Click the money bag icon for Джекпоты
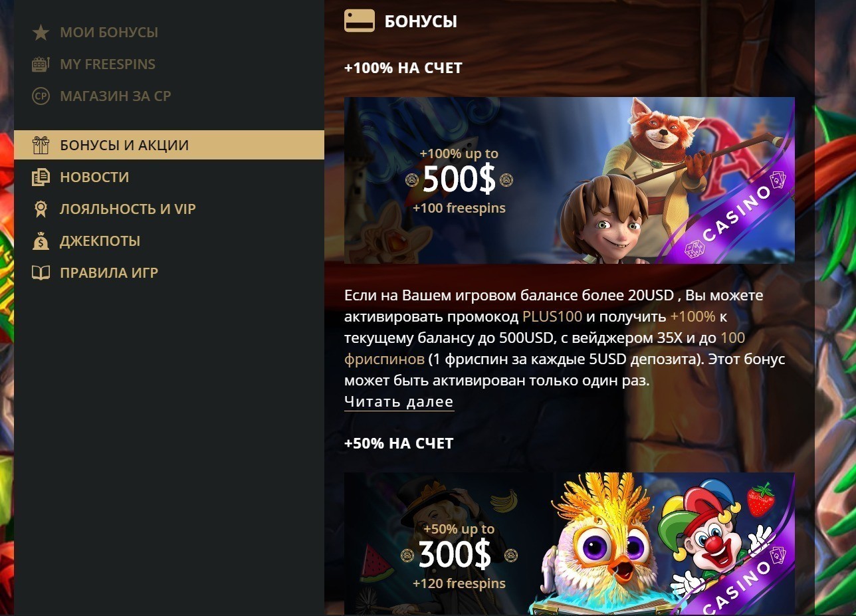The width and height of the screenshot is (856, 616). (x=41, y=241)
